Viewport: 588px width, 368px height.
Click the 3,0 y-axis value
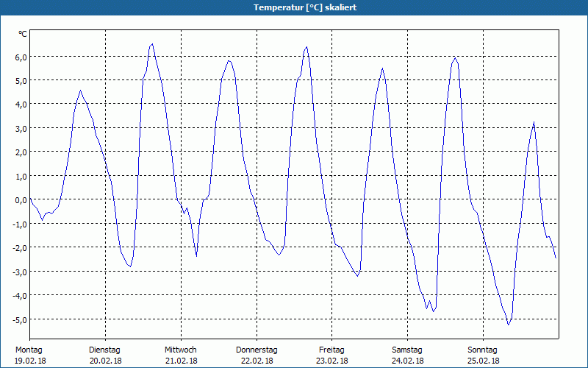tap(21, 128)
